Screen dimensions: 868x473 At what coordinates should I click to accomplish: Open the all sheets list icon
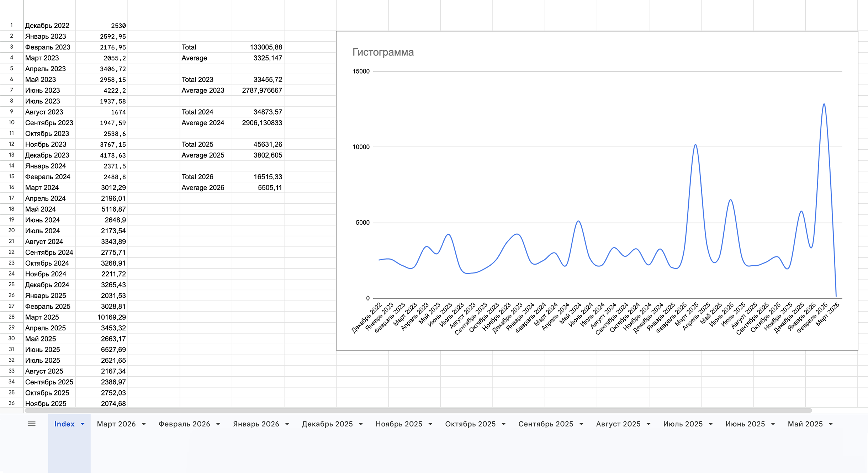[x=32, y=424]
